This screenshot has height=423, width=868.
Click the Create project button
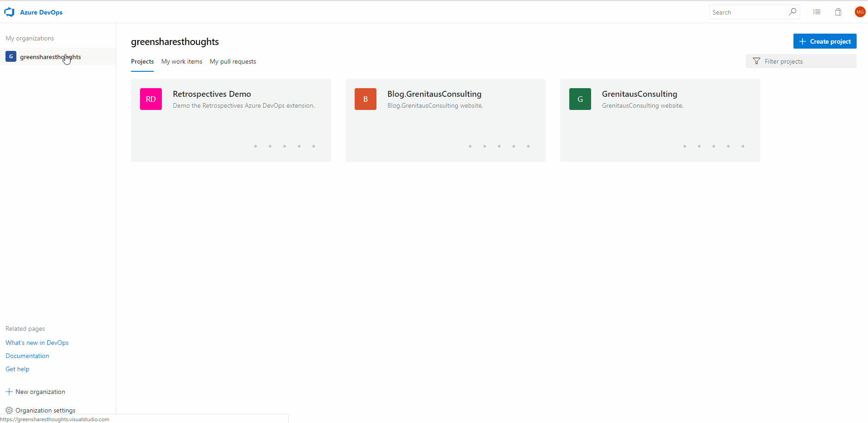click(x=825, y=41)
